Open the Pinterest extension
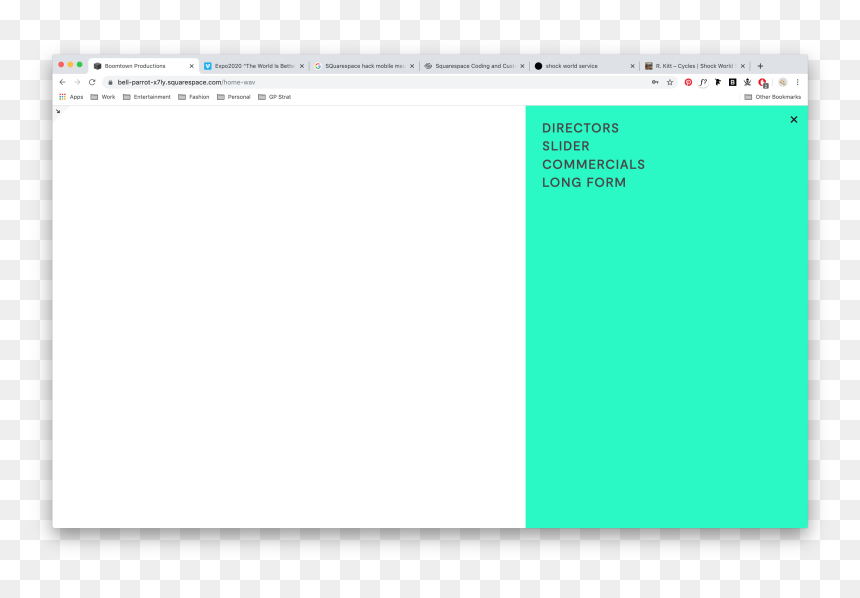 coord(688,82)
